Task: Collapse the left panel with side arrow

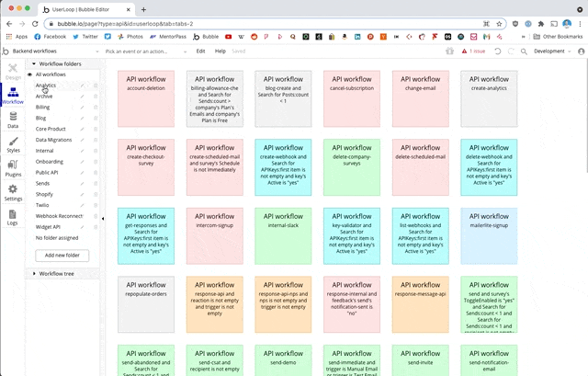Action: [103, 219]
